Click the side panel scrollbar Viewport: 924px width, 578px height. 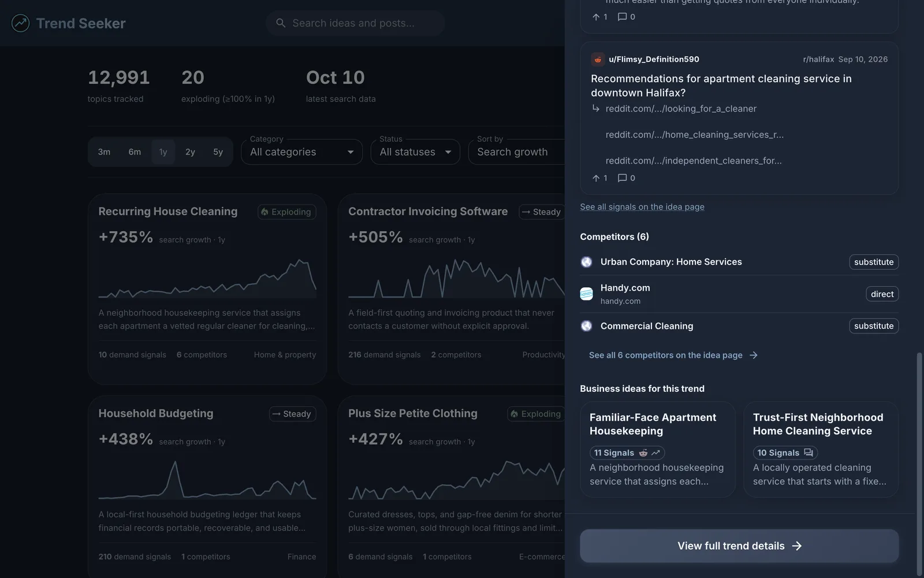919,464
